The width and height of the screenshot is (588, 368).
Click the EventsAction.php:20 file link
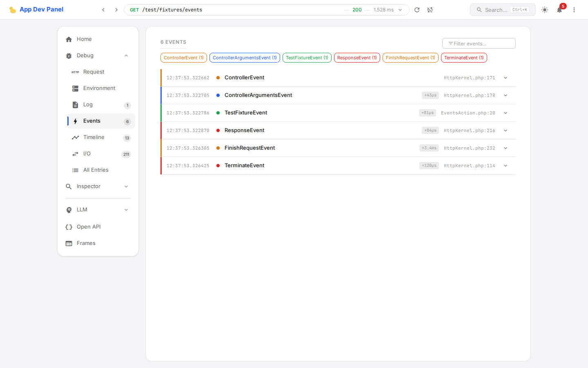(x=468, y=113)
